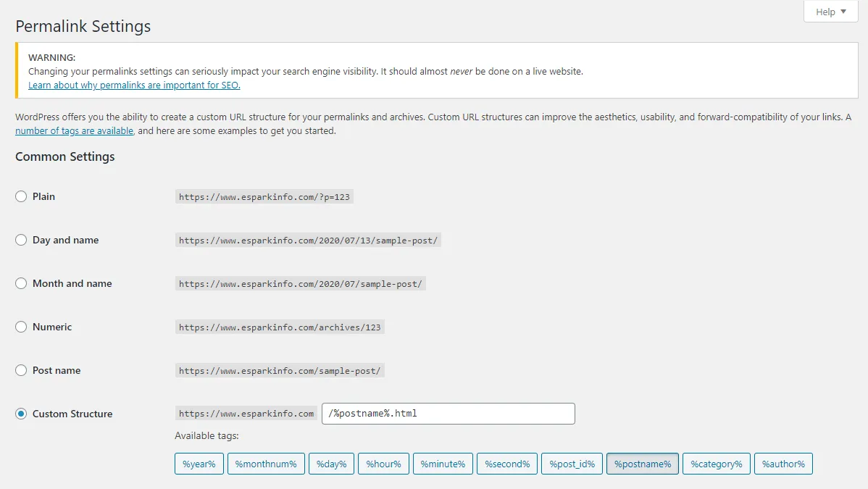Image resolution: width=868 pixels, height=489 pixels.
Task: Insert the %monthnum% tag
Action: [x=266, y=464]
